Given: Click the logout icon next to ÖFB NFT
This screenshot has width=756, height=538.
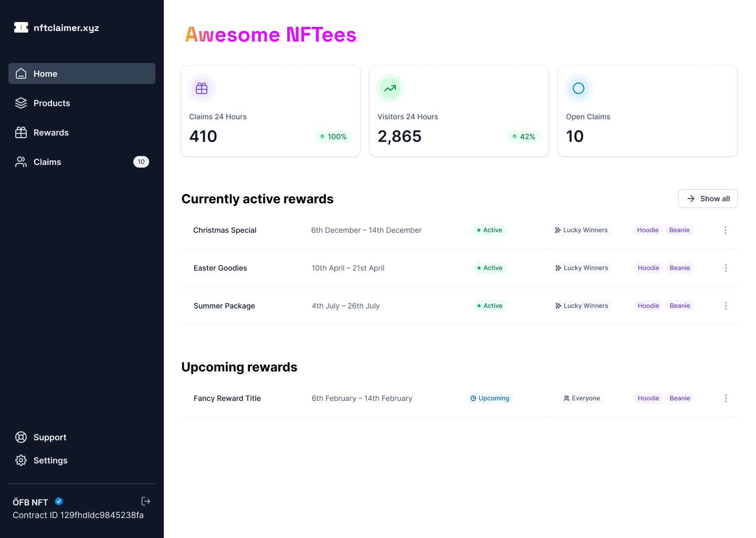Looking at the screenshot, I should [146, 501].
